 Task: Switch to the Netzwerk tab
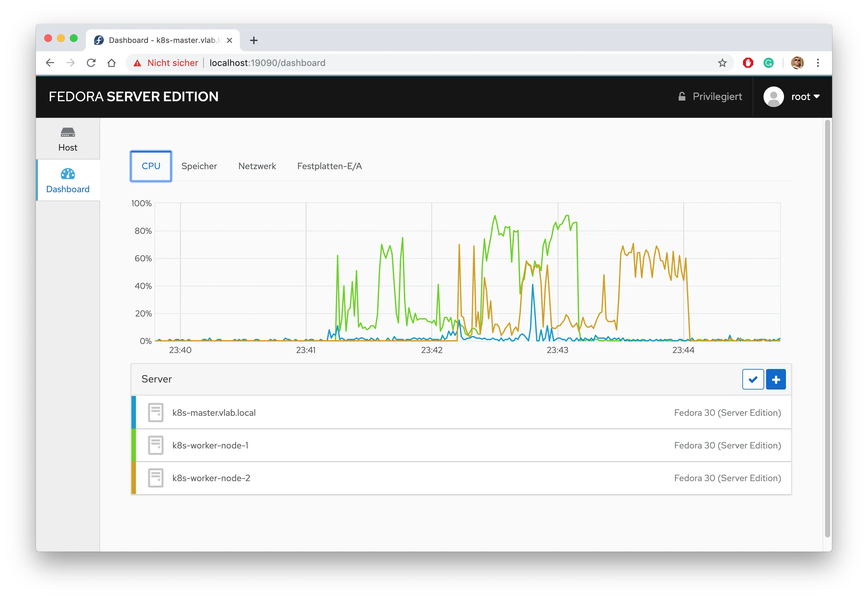tap(257, 166)
